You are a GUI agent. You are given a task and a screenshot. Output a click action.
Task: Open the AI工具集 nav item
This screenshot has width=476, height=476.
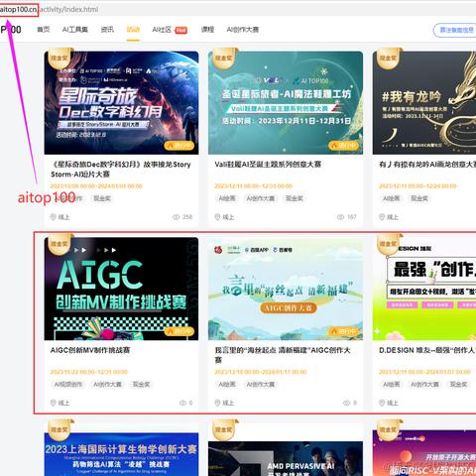tap(75, 30)
